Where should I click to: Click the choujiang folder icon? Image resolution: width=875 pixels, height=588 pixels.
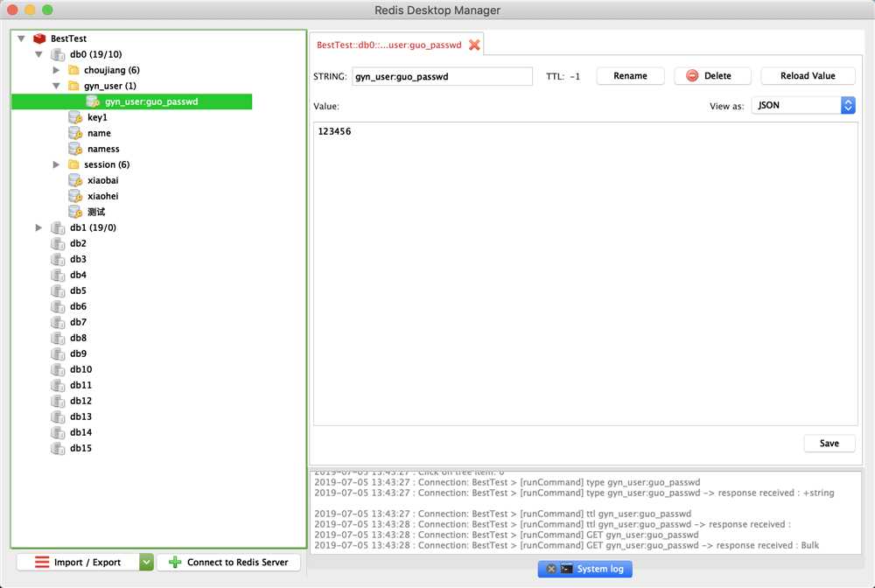[x=73, y=70]
